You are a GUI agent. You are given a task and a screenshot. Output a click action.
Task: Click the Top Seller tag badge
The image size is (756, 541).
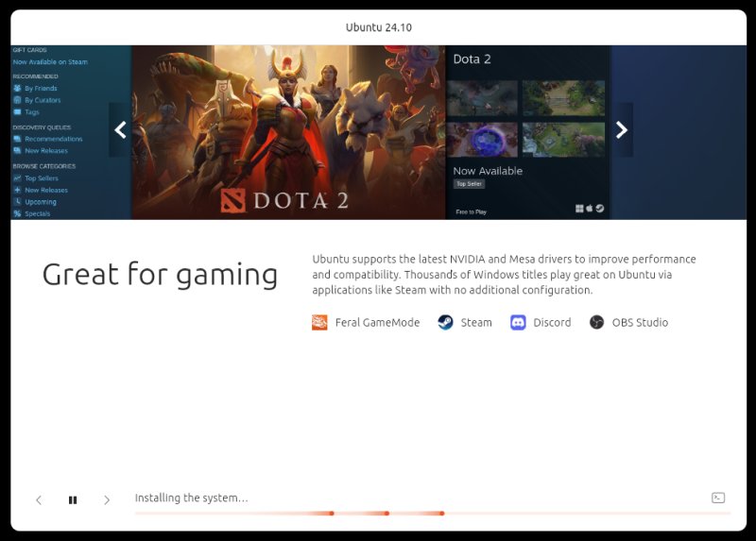tap(469, 184)
